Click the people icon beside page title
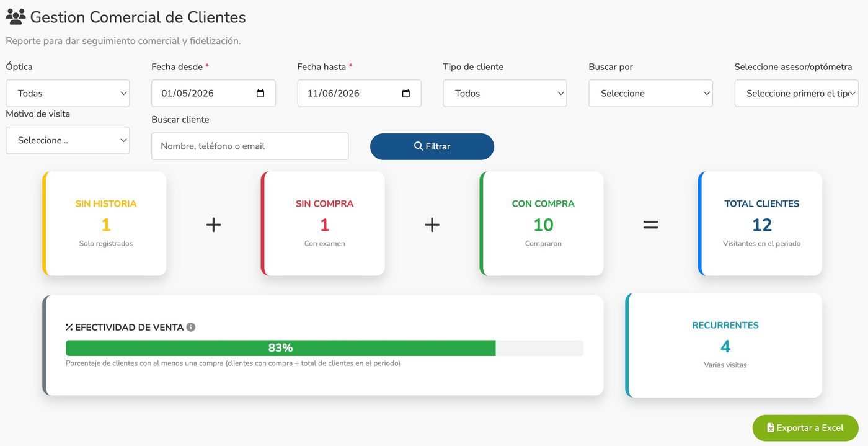The height and width of the screenshot is (446, 868). point(15,17)
